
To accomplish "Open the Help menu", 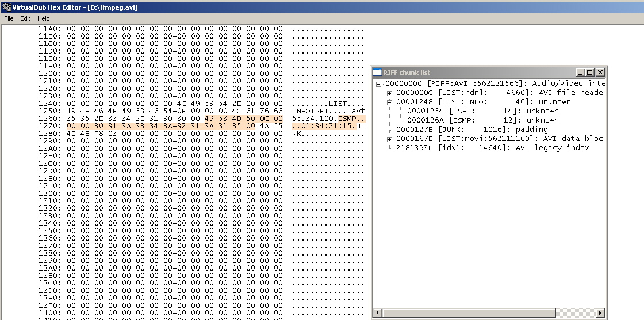I will coord(44,18).
